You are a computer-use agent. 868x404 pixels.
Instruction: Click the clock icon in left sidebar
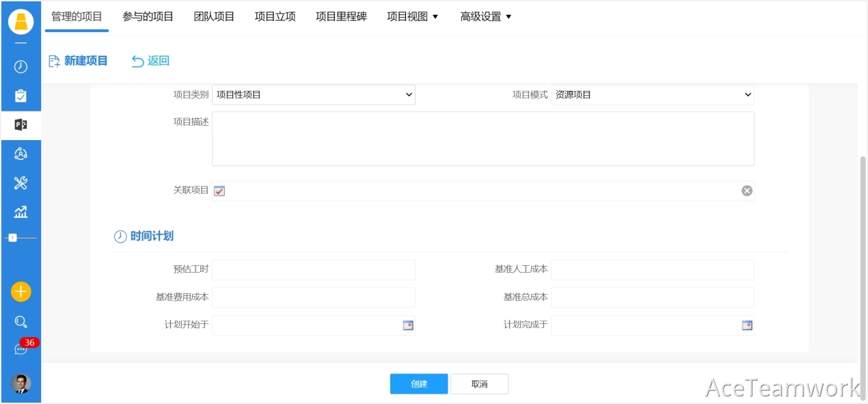(x=21, y=66)
